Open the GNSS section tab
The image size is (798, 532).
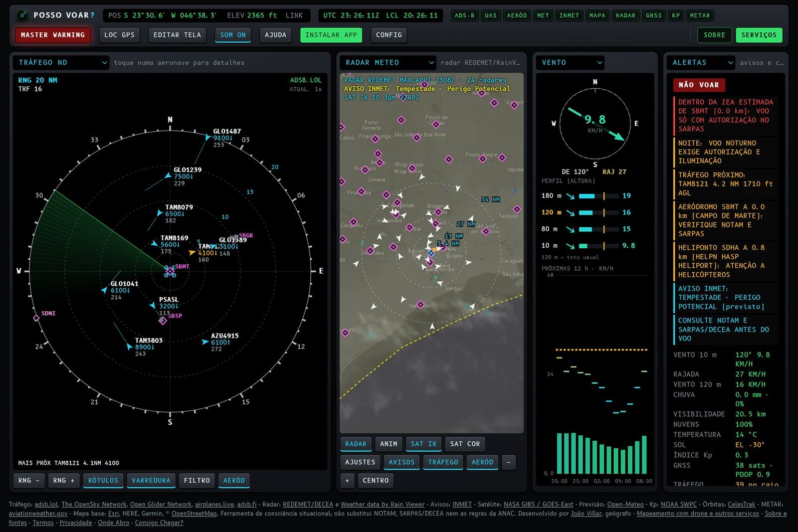tap(653, 15)
